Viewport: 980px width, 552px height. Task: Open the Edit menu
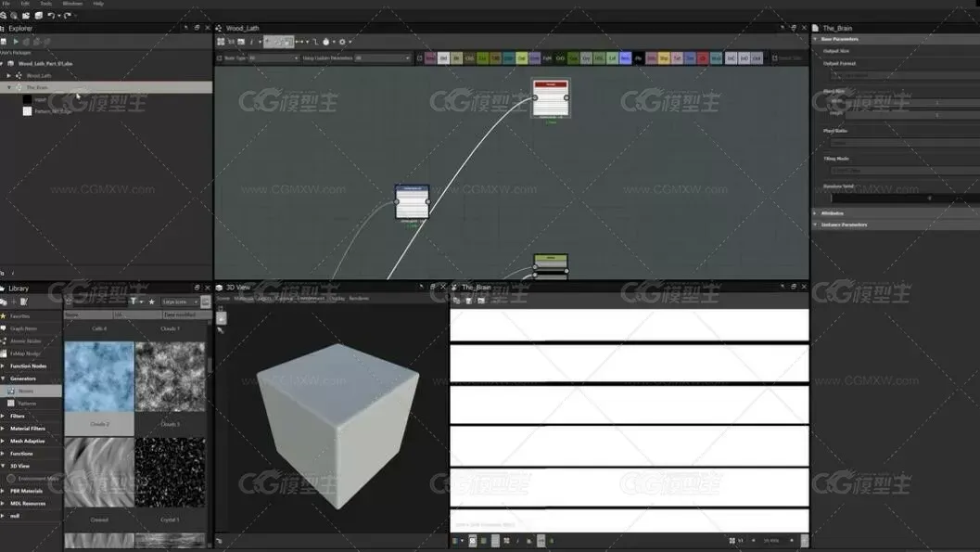(x=25, y=3)
